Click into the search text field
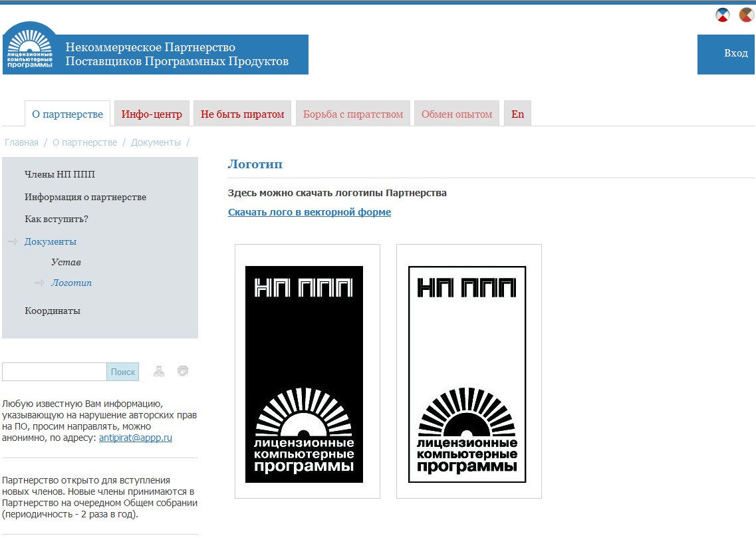Image resolution: width=756 pixels, height=538 pixels. (55, 372)
